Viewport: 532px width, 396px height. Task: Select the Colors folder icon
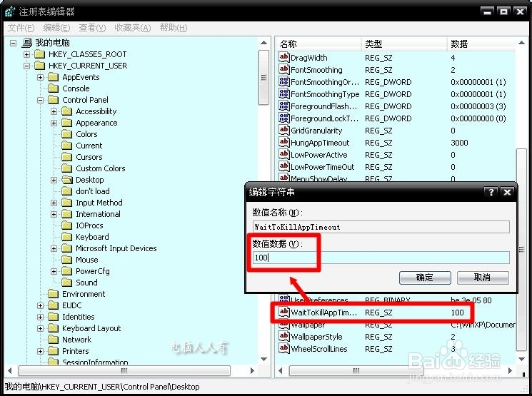coord(67,134)
